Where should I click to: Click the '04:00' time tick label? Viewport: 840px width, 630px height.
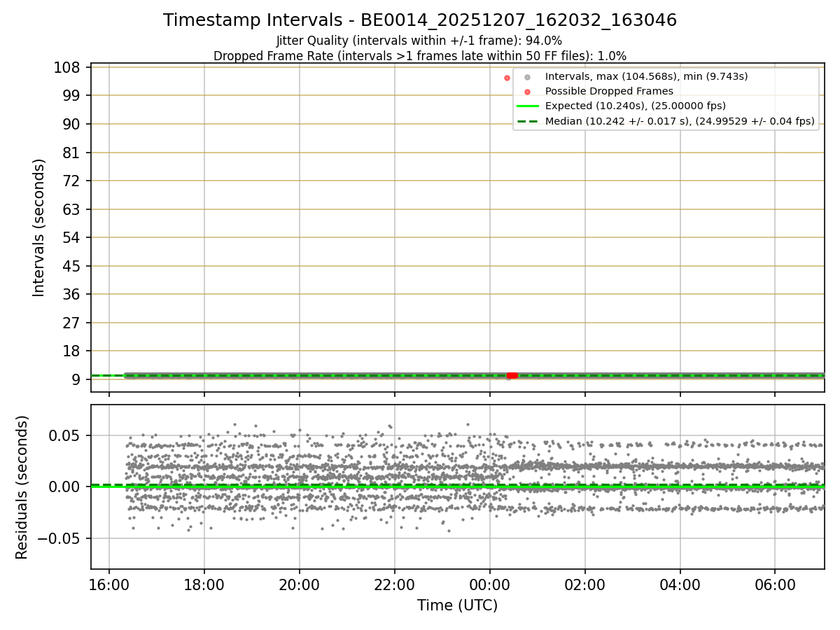click(680, 584)
